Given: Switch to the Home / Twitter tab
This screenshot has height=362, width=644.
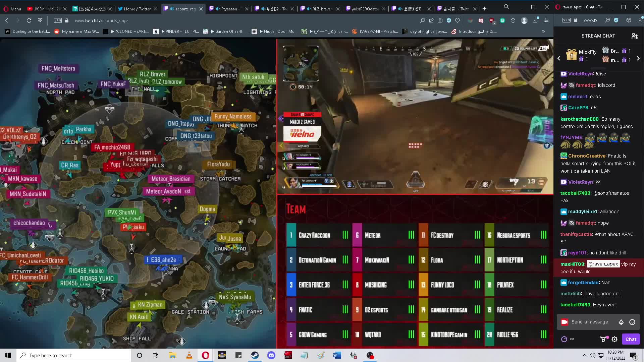Looking at the screenshot, I should click(138, 9).
